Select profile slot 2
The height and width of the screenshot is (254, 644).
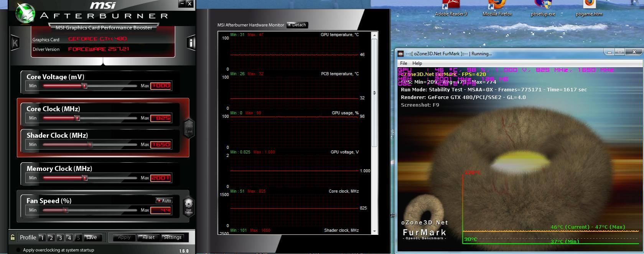pos(51,238)
